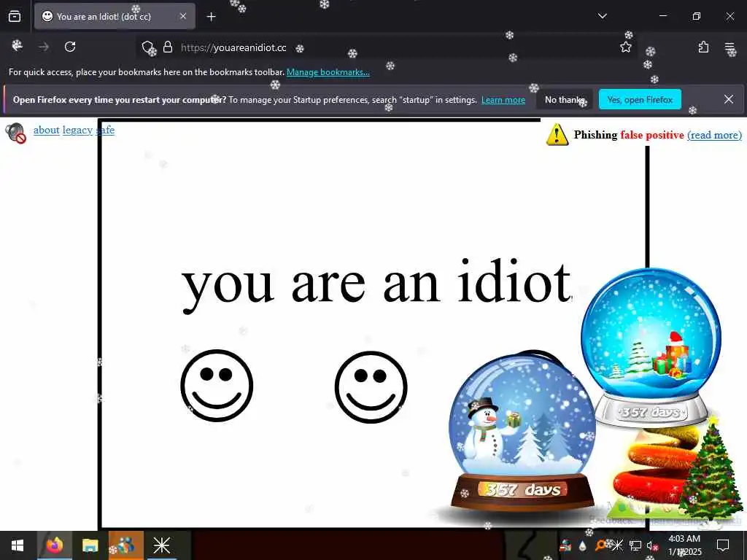Open the network status tray icon
The height and width of the screenshot is (560, 747).
[635, 545]
